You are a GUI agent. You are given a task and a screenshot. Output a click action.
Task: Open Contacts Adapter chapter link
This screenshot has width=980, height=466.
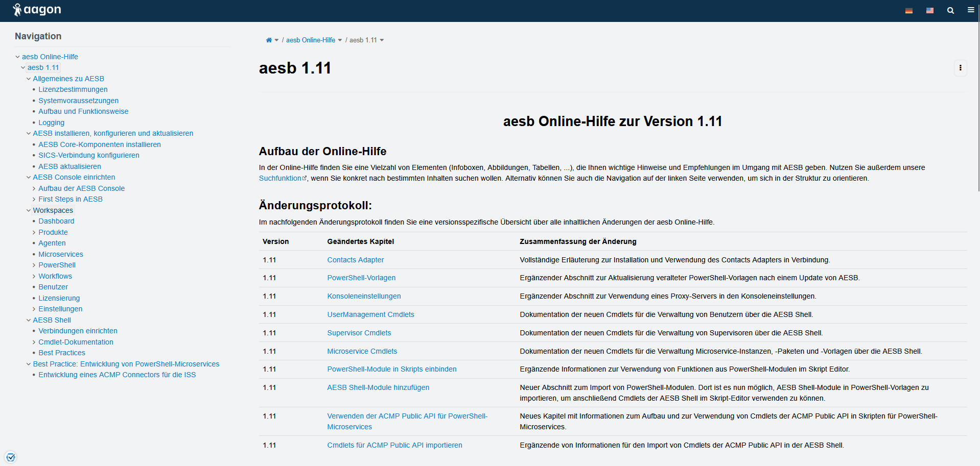click(356, 260)
